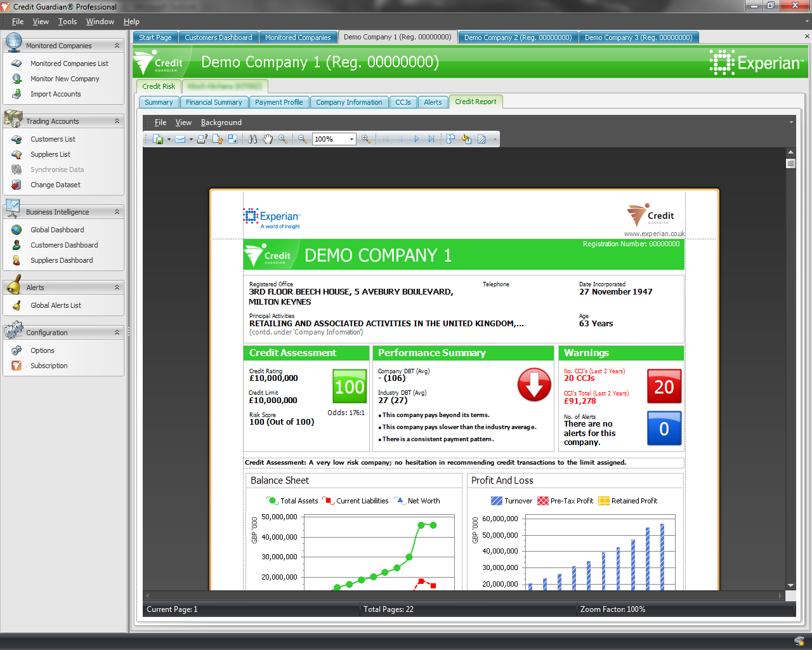This screenshot has width=812, height=650.
Task: Click the watermark icon
Action: (481, 139)
